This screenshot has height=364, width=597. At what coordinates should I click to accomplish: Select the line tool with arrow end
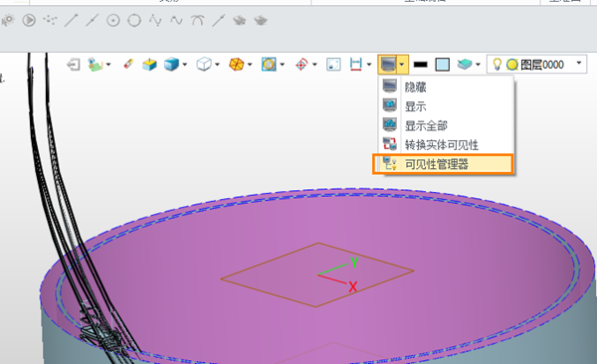click(71, 20)
